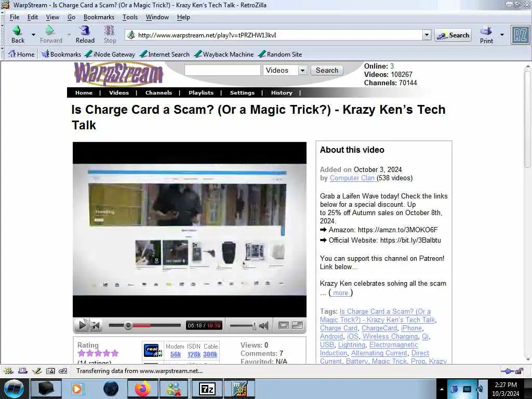
Task: Open the Settings nav tab
Action: point(242,92)
